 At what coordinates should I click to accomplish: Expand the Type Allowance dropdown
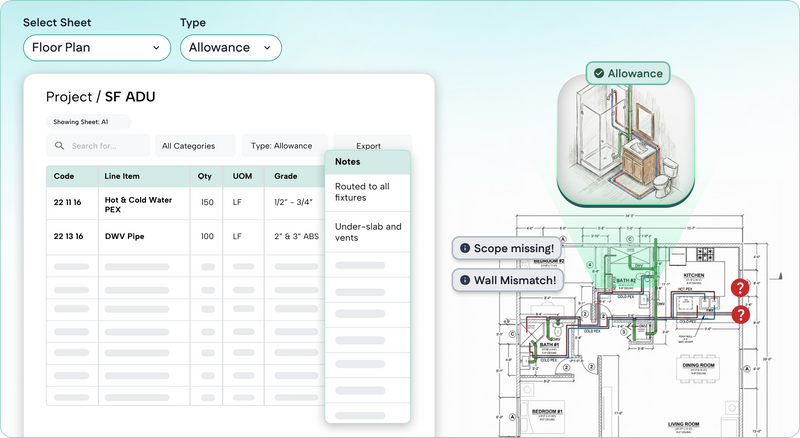(x=231, y=47)
